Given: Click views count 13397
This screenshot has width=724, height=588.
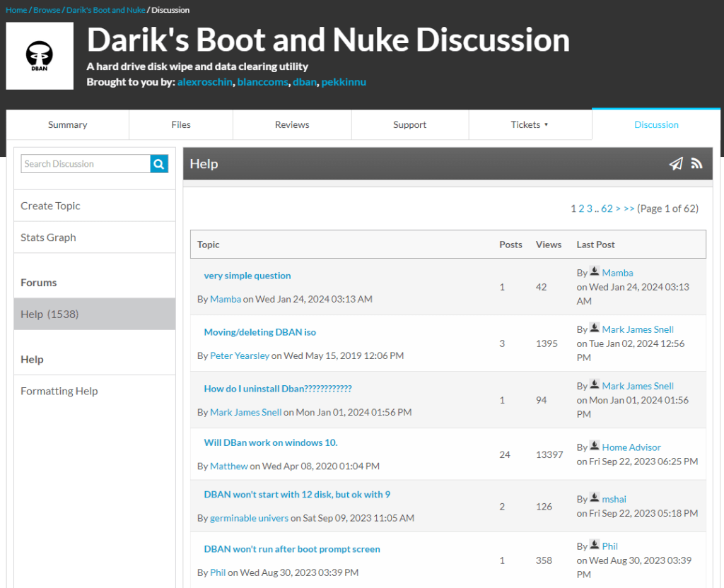Looking at the screenshot, I should [x=549, y=454].
